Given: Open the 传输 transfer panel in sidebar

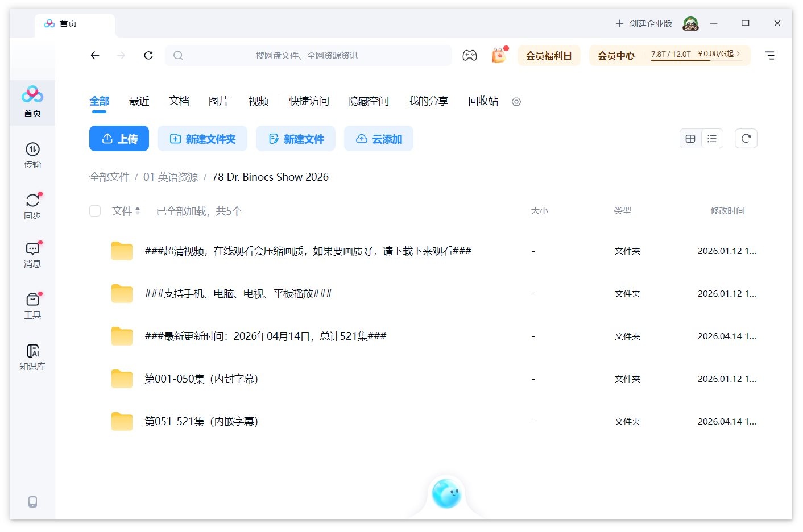Looking at the screenshot, I should coord(32,153).
